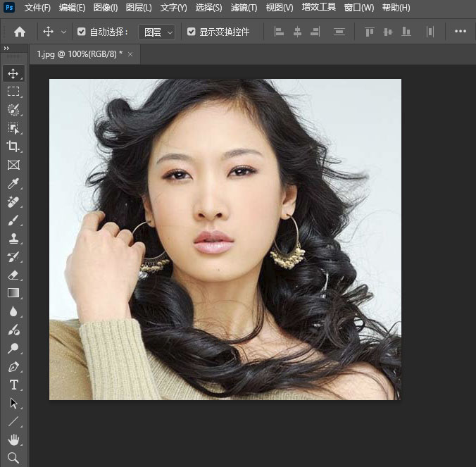Viewport: 476px width, 467px height.
Task: Select the Line tool
Action: coord(13,421)
